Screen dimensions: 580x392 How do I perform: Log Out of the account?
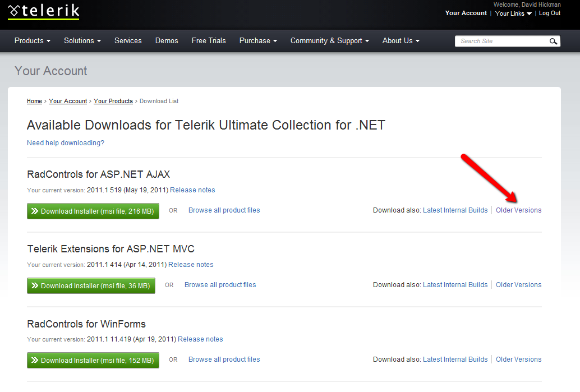point(550,13)
